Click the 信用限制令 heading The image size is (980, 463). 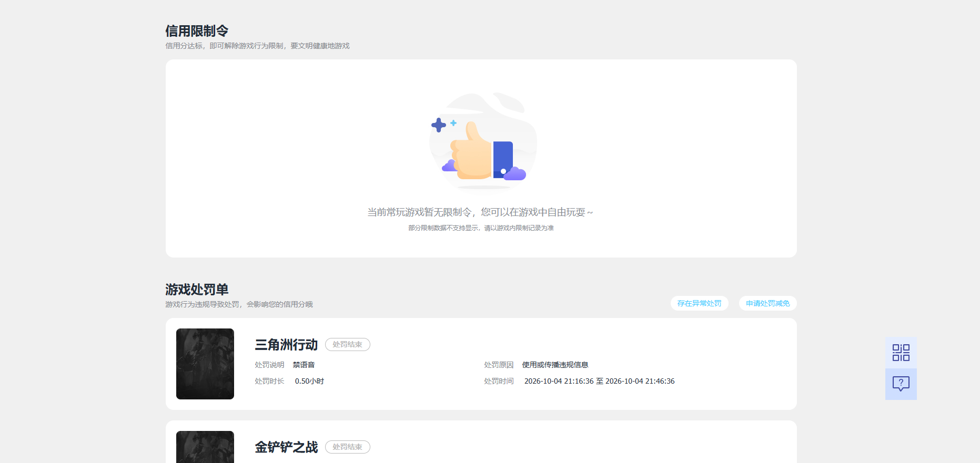click(x=197, y=31)
